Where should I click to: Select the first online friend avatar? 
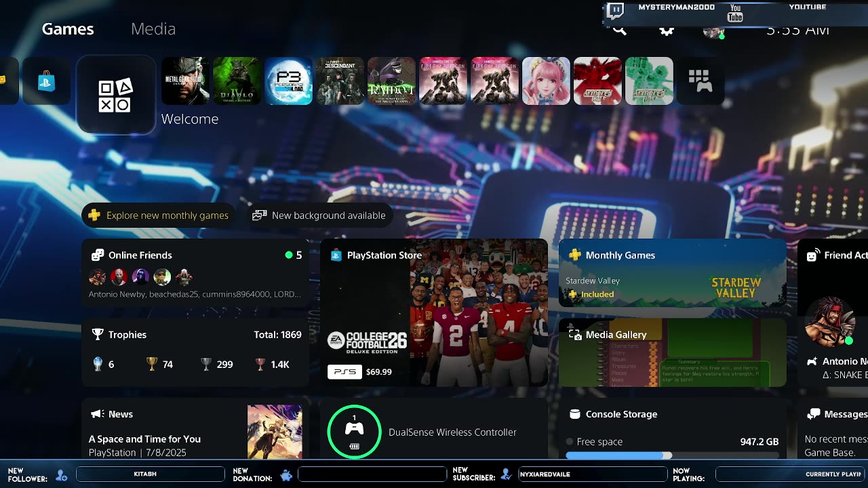pos(97,277)
